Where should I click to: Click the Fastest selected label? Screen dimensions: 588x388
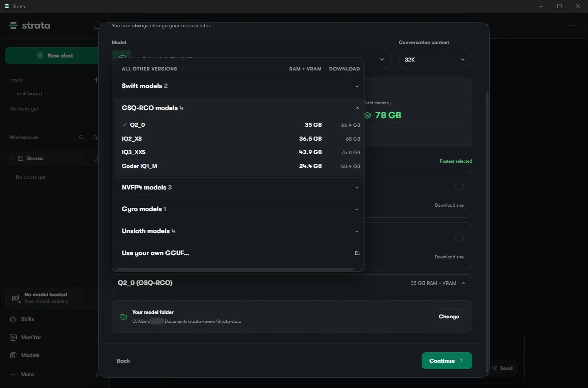456,161
